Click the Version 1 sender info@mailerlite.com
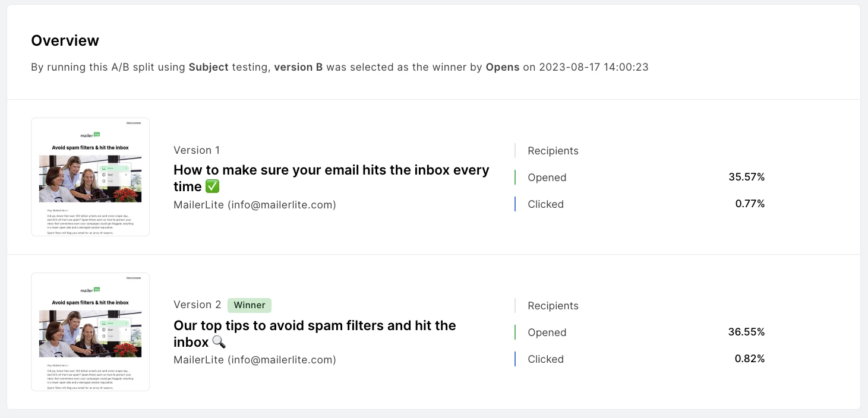This screenshot has height=418, width=868. 255,205
